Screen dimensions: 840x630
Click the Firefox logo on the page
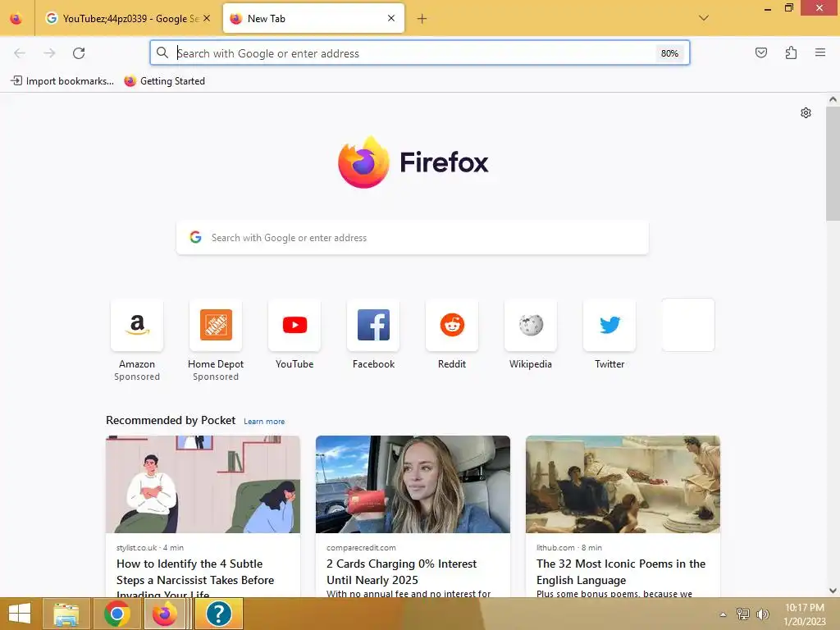click(413, 162)
